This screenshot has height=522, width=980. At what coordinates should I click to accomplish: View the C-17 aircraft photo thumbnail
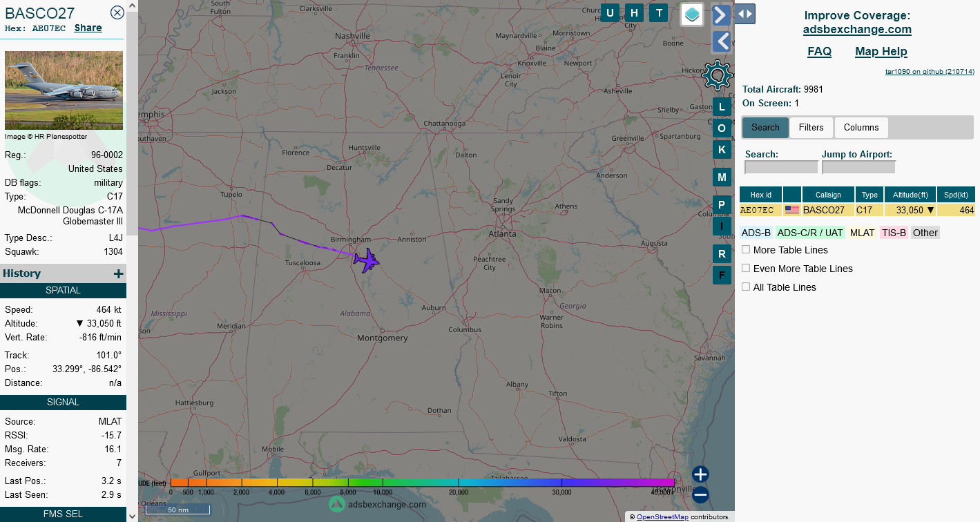[64, 90]
